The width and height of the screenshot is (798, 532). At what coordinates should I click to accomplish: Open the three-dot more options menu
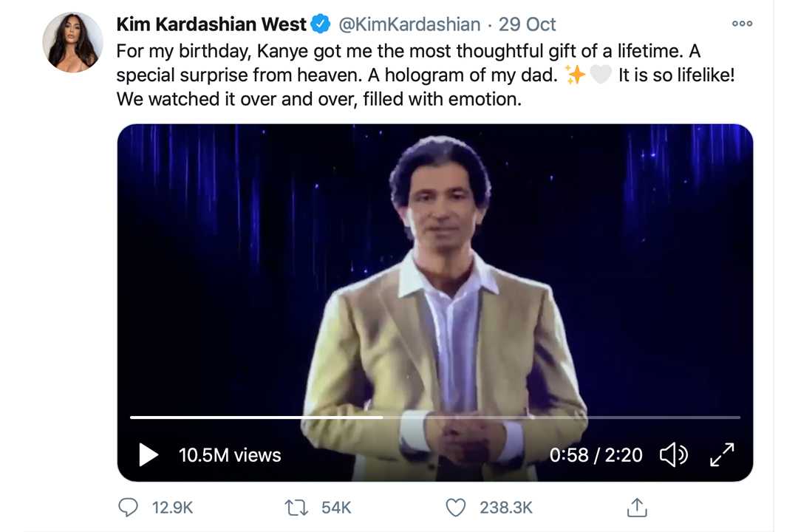click(x=742, y=24)
